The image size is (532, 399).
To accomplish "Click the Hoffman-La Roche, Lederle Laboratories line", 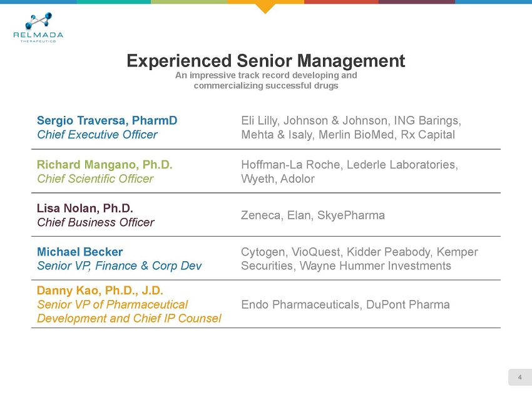I will 349,165.
